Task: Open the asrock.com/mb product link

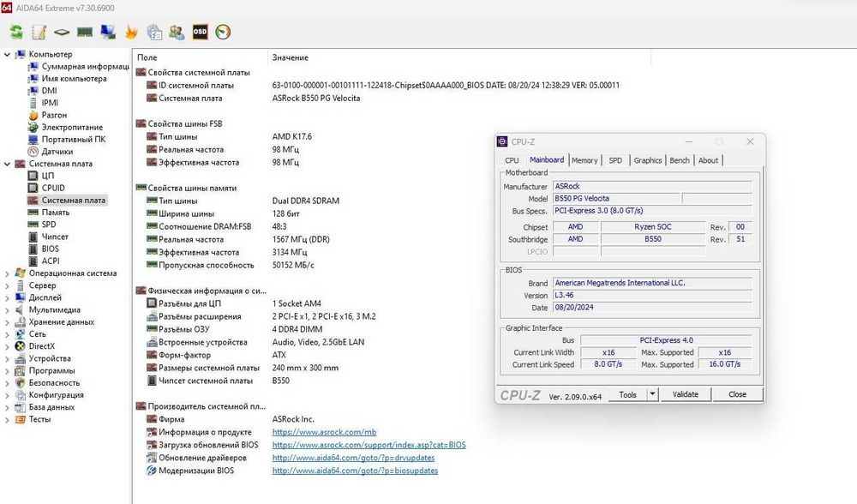Action: tap(324, 432)
